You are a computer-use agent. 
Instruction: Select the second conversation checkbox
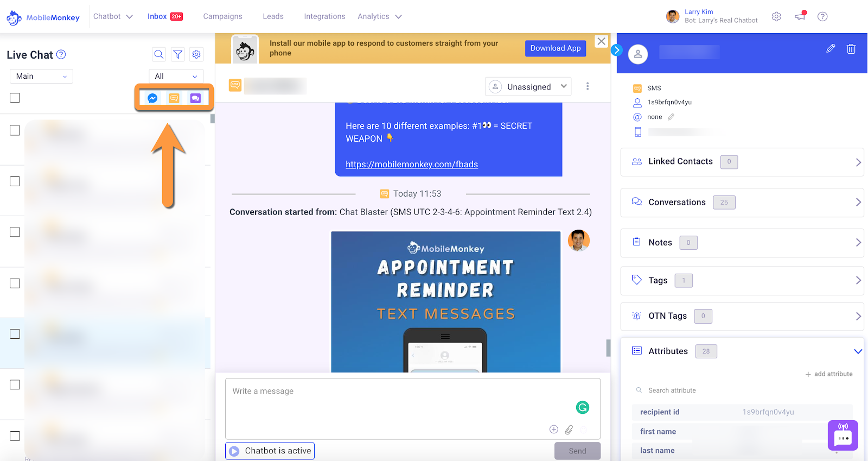coord(15,181)
